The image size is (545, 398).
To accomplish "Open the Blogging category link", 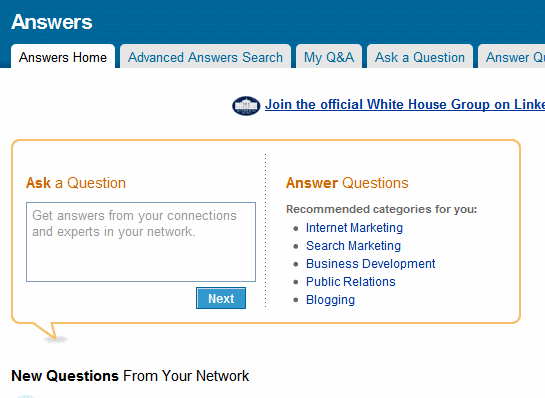I will (x=330, y=300).
